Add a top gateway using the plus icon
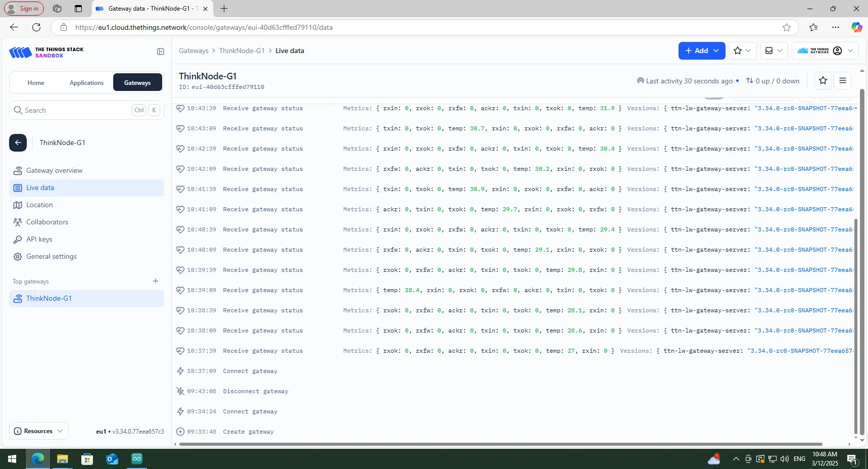 tap(156, 281)
